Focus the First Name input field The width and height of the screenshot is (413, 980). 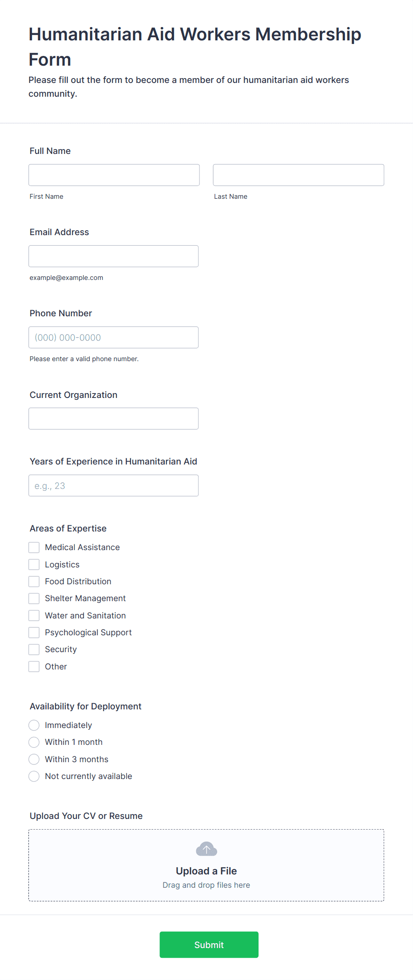(x=114, y=175)
